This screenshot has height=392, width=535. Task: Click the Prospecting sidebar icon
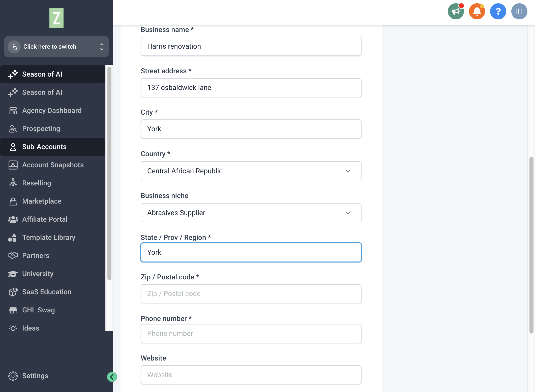[x=13, y=129]
